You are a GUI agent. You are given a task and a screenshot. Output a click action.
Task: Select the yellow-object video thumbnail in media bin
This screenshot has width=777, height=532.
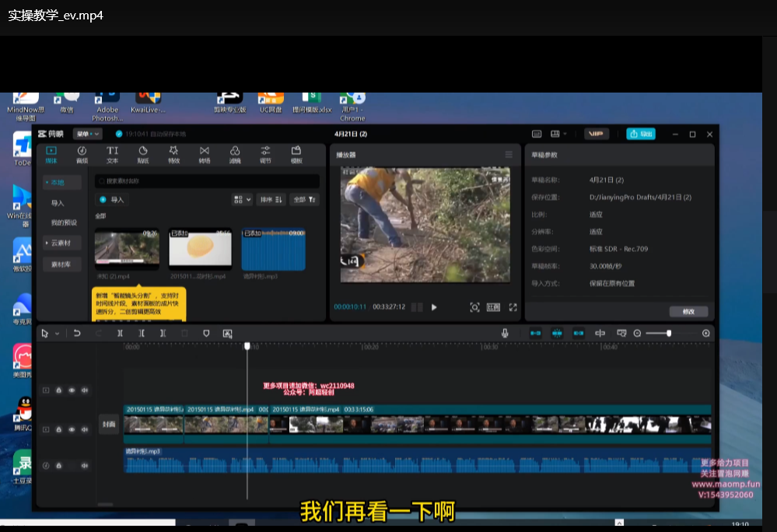pyautogui.click(x=200, y=249)
